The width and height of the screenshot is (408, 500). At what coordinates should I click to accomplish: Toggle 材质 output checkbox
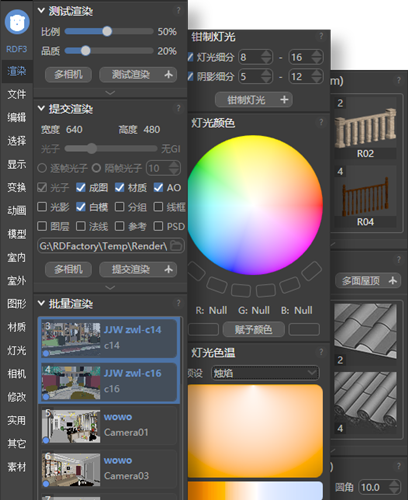coord(120,188)
